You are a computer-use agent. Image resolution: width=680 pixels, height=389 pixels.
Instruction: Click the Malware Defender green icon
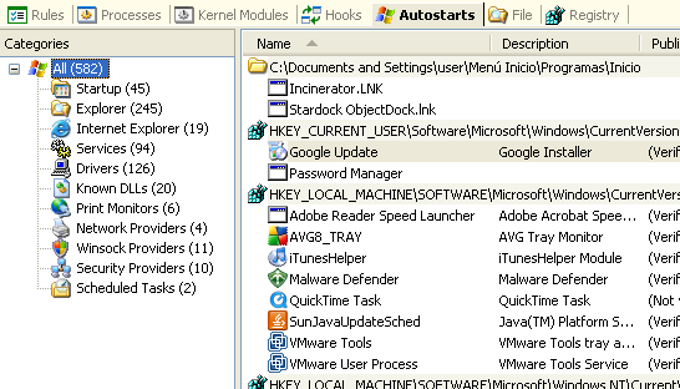coord(278,279)
